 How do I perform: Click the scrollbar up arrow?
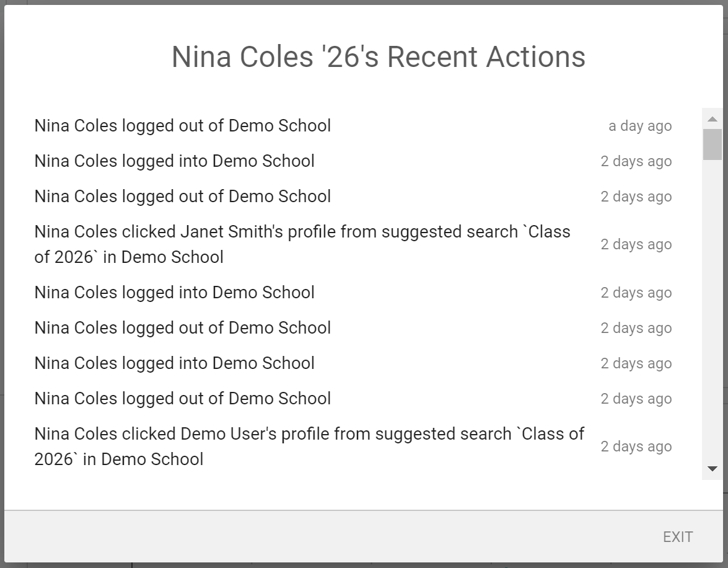coord(712,118)
